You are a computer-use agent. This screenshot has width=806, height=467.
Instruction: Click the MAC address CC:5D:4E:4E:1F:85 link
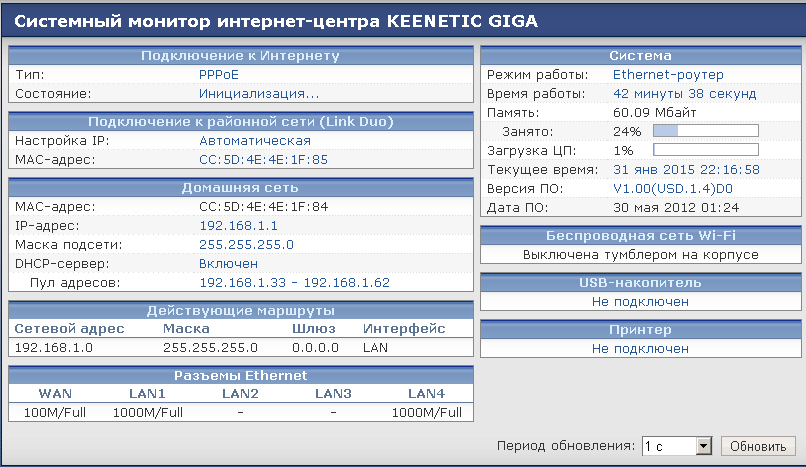pyautogui.click(x=263, y=160)
